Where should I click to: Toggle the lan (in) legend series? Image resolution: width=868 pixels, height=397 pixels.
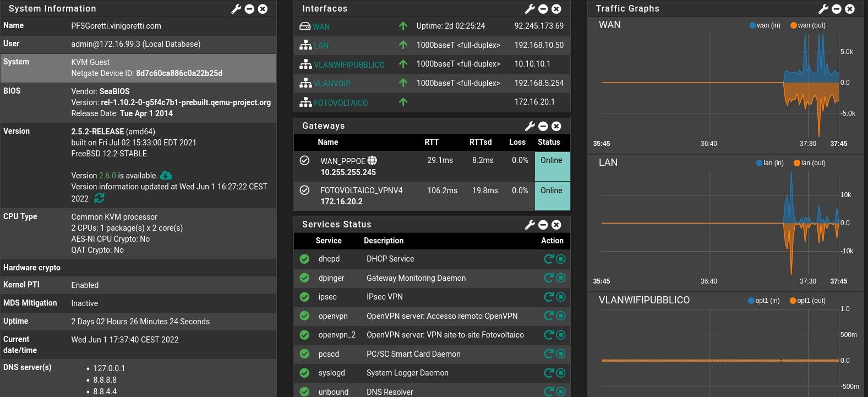click(x=769, y=163)
